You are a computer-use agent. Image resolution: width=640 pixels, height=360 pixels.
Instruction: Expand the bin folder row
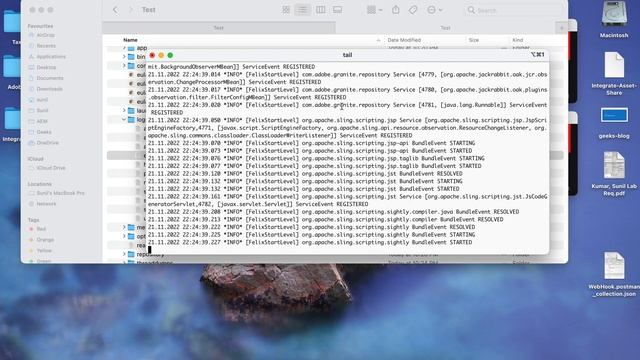click(124, 57)
